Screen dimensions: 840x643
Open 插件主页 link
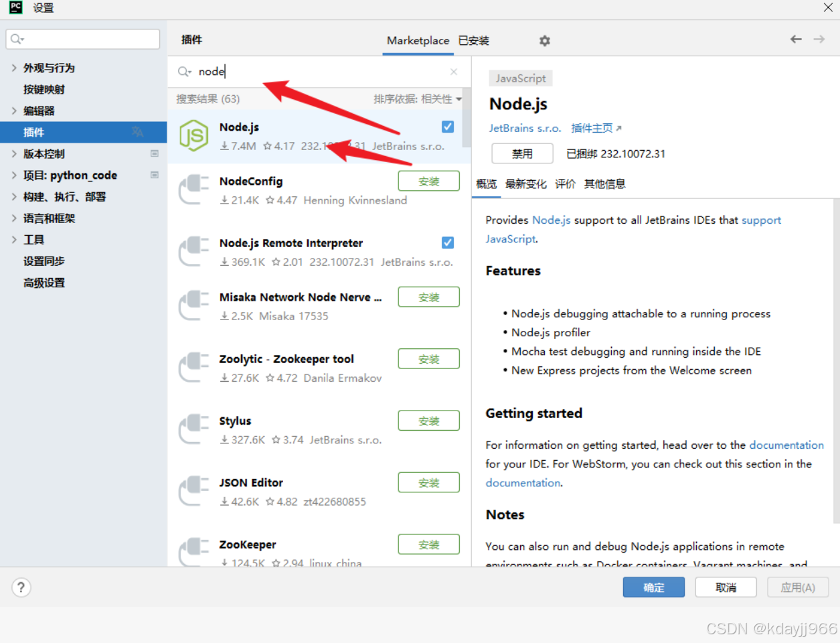[x=596, y=128]
